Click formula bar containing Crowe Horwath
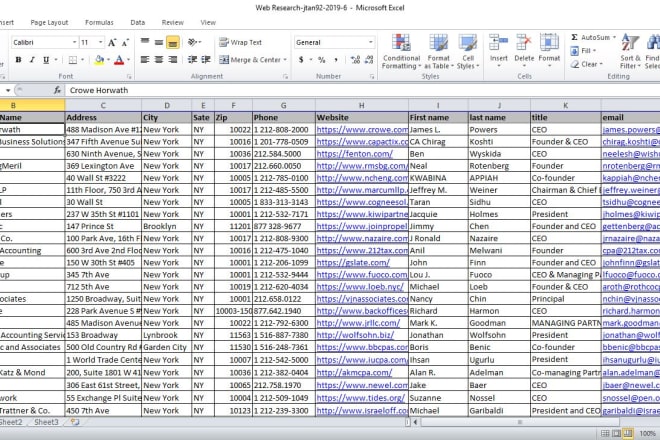660x440 pixels. [x=362, y=90]
